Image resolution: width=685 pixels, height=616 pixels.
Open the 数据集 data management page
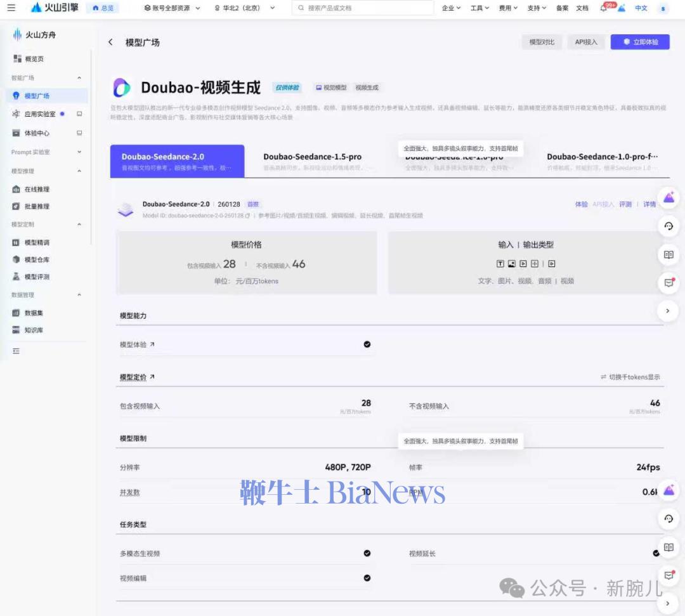coord(38,312)
